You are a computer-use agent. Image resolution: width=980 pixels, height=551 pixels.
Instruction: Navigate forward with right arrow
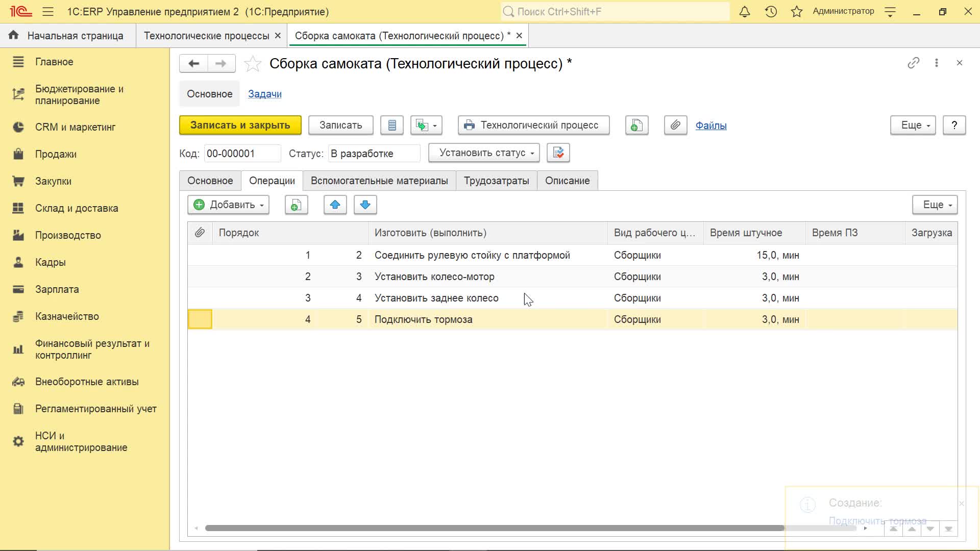(221, 64)
